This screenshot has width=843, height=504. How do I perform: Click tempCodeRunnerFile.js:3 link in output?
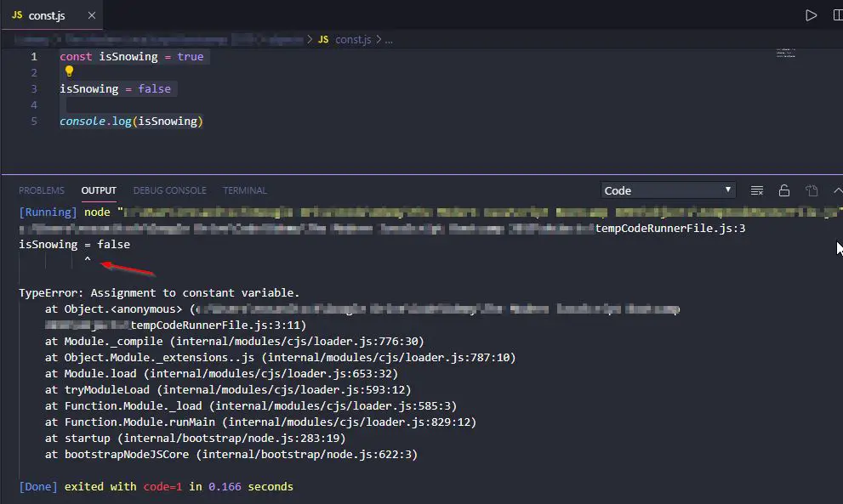669,229
